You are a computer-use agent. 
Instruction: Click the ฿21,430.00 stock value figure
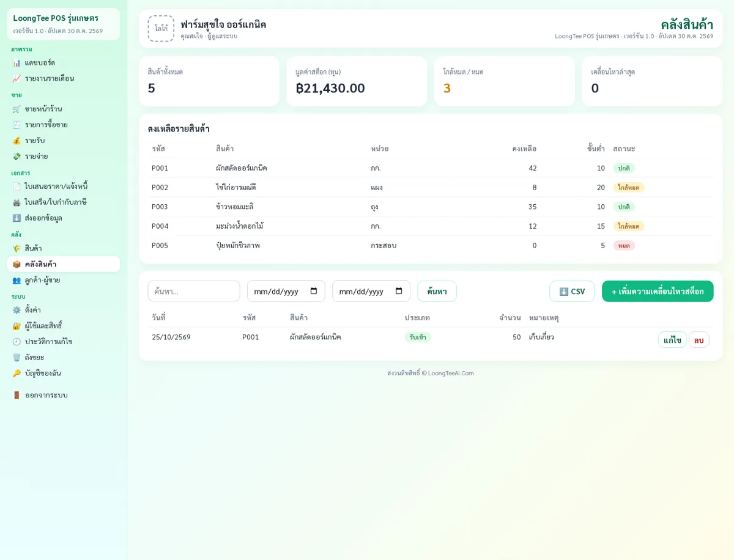[x=330, y=88]
